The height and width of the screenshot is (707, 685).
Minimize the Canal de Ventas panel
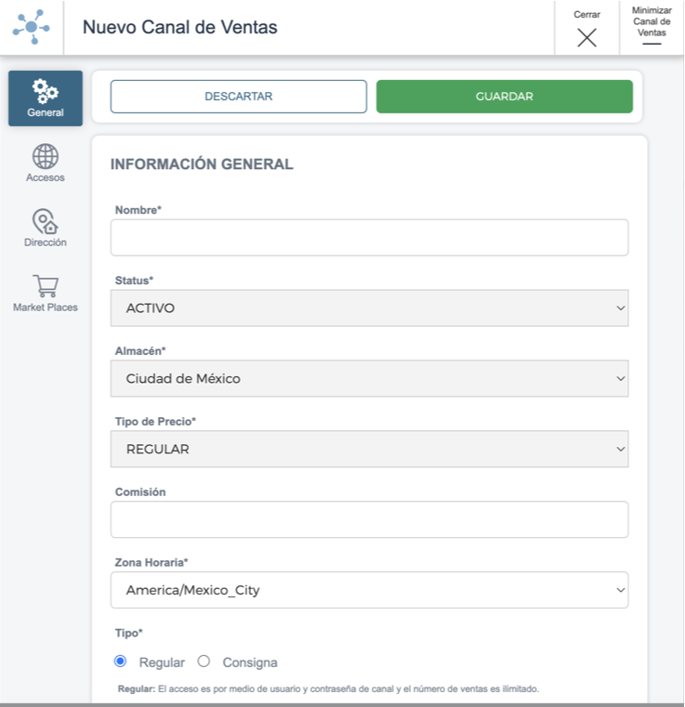pyautogui.click(x=652, y=27)
